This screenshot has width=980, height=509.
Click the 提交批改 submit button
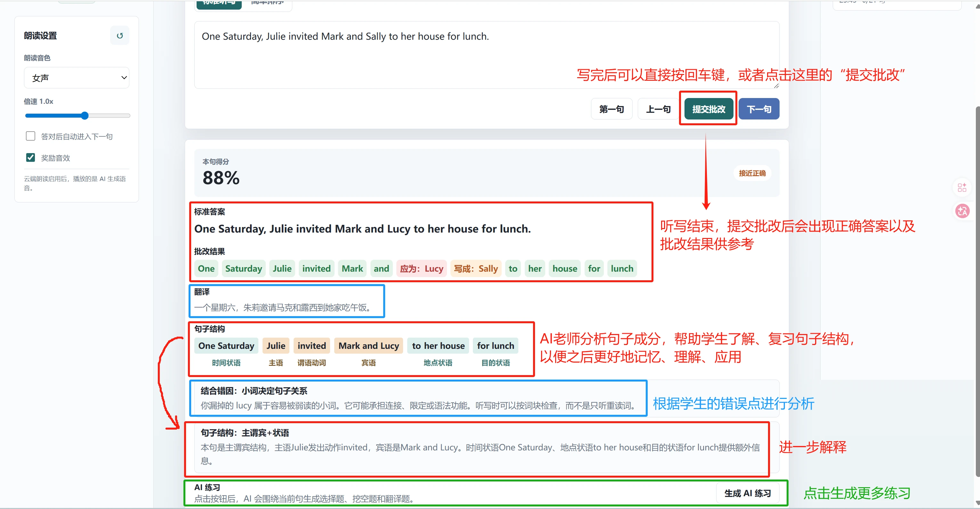(x=709, y=109)
